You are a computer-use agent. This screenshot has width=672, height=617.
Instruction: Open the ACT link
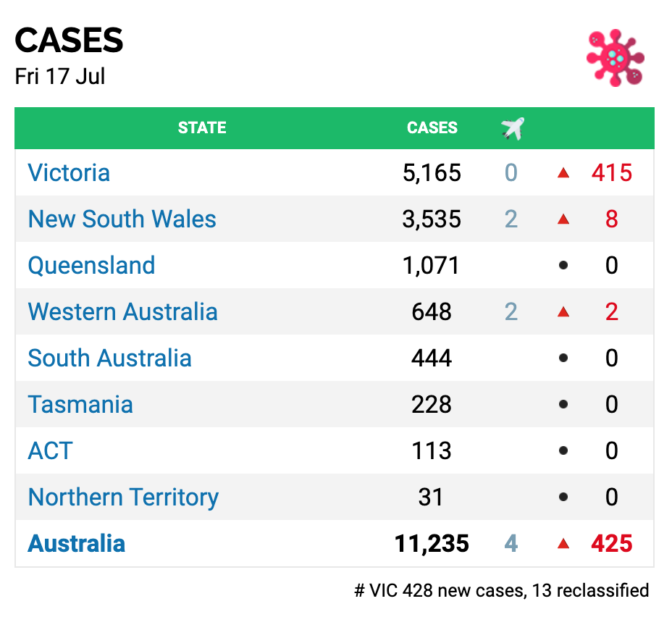tap(50, 451)
